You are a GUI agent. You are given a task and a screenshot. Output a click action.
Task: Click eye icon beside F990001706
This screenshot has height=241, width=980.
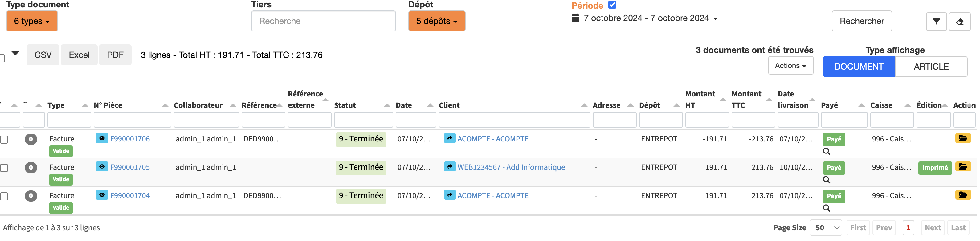(x=102, y=138)
